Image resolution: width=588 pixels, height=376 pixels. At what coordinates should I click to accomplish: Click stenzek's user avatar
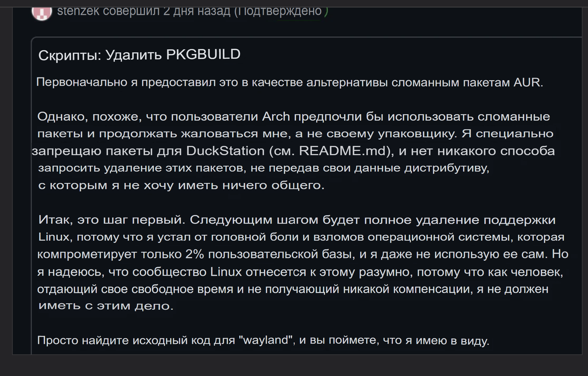pos(42,13)
